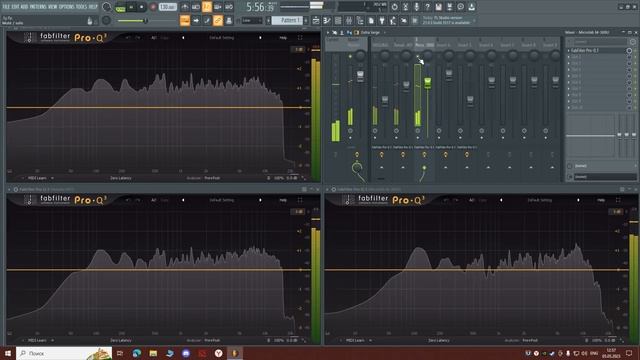The image size is (640, 360).
Task: Open the EDIT menu
Action: 15,7
